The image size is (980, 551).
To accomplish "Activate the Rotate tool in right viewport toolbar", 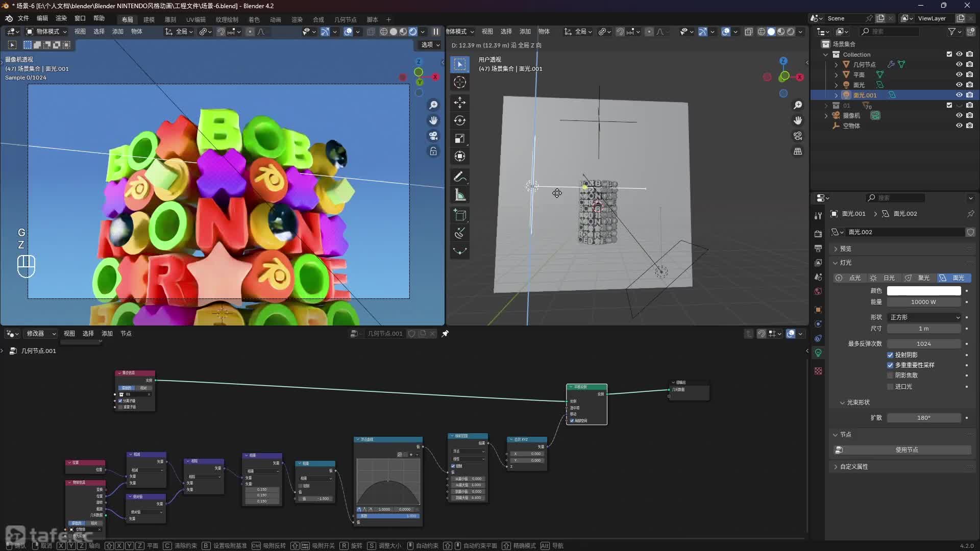I will pyautogui.click(x=460, y=120).
